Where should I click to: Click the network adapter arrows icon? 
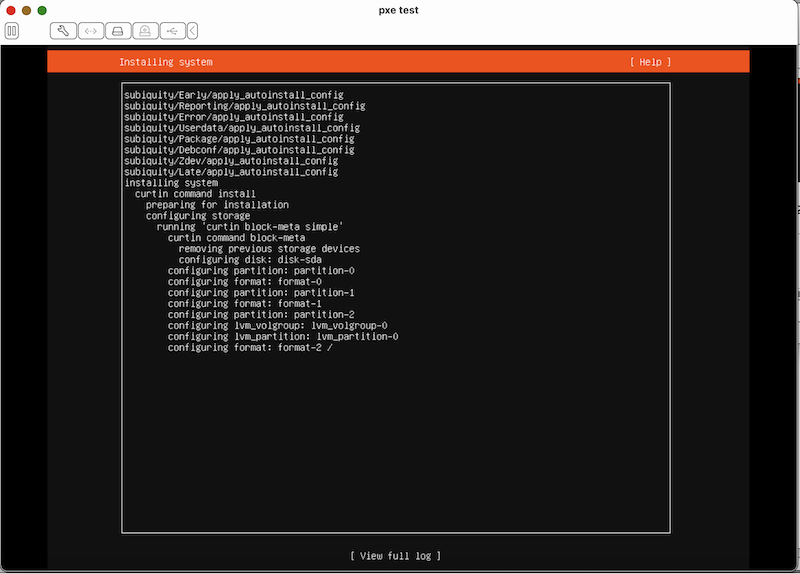[91, 31]
